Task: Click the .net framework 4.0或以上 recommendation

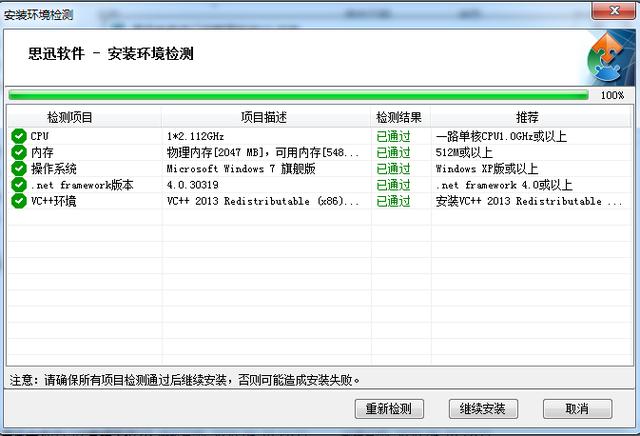Action: (x=504, y=185)
